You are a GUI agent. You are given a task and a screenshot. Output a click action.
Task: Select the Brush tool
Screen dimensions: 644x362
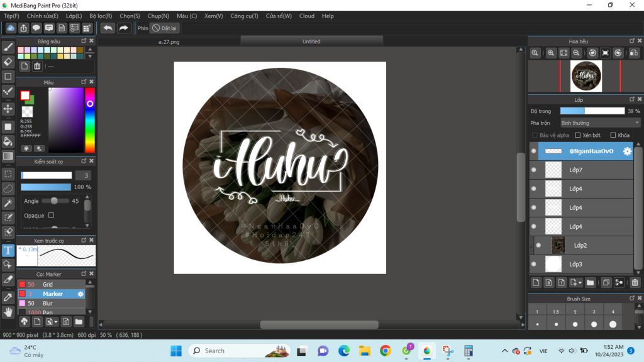[x=8, y=47]
